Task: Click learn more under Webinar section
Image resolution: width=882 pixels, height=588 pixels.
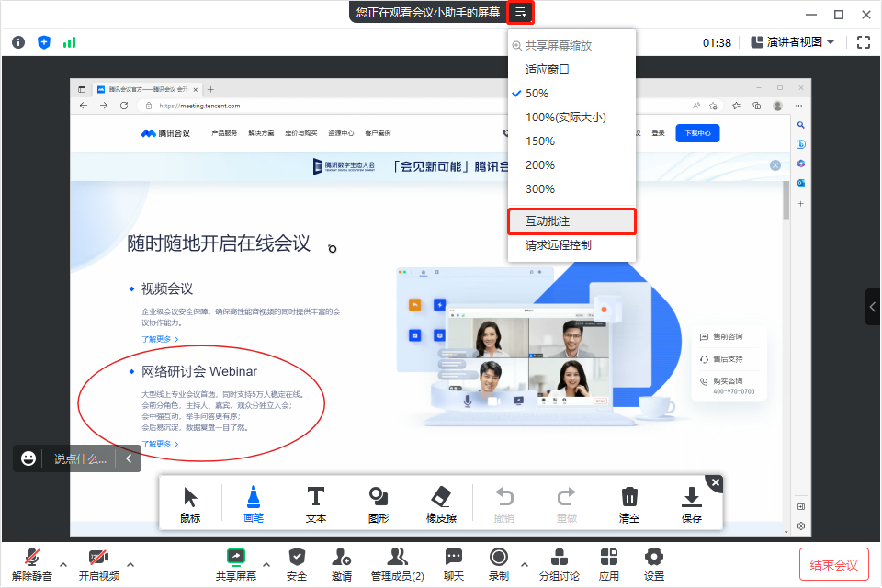Action: click(x=160, y=444)
